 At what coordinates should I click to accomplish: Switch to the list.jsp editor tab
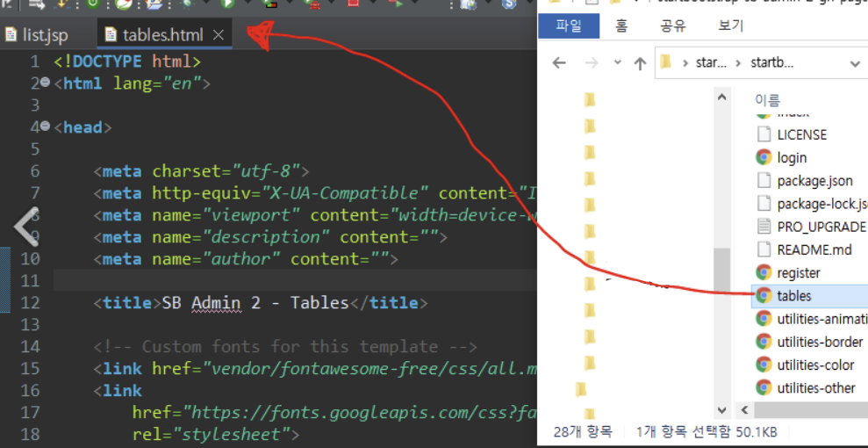36,35
